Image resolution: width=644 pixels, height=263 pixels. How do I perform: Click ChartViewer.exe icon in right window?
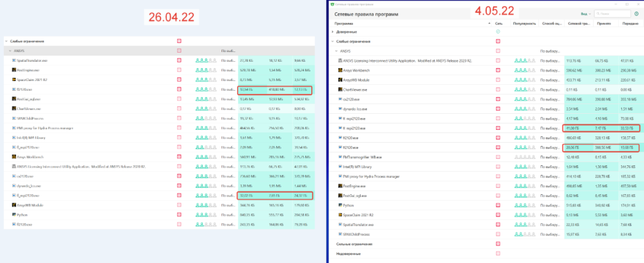pyautogui.click(x=340, y=89)
